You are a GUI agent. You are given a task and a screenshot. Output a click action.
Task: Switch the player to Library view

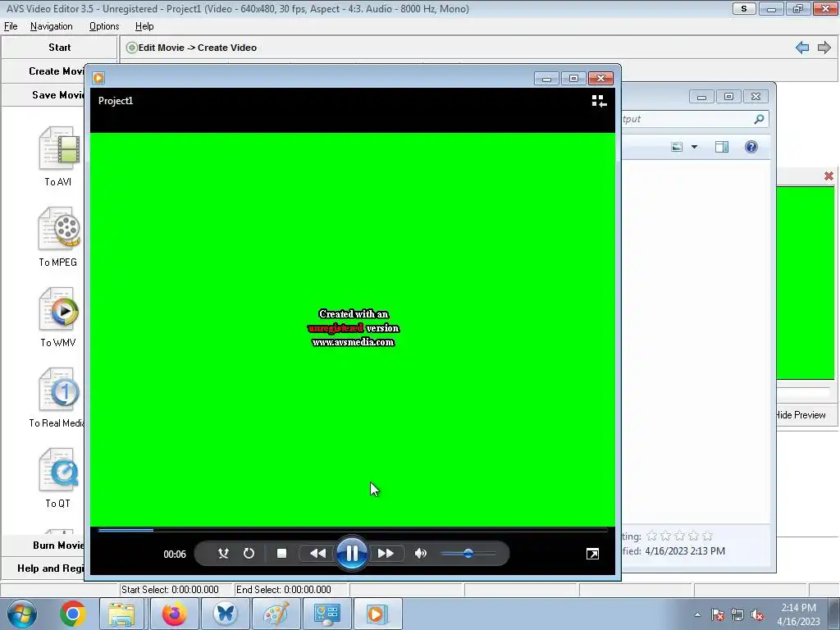(x=599, y=101)
